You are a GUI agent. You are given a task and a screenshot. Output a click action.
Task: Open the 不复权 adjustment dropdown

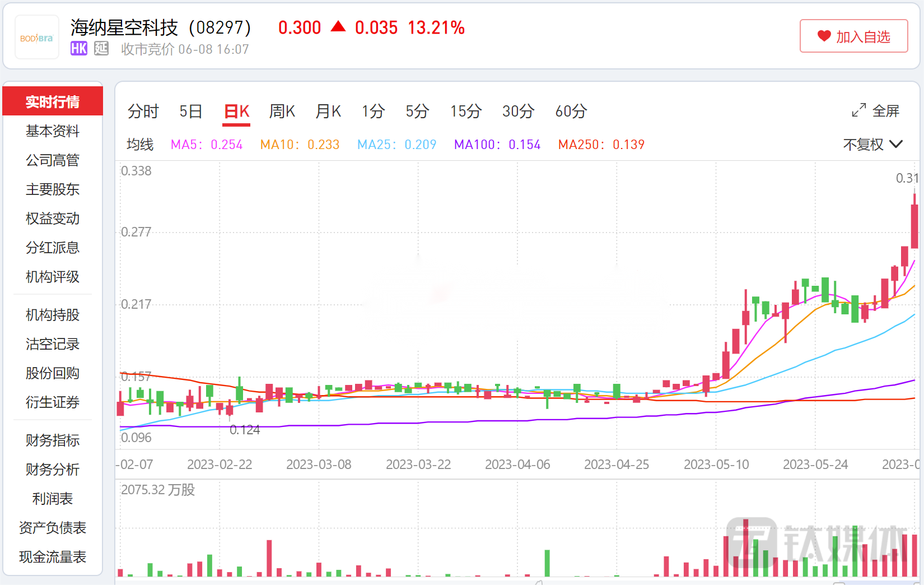872,145
